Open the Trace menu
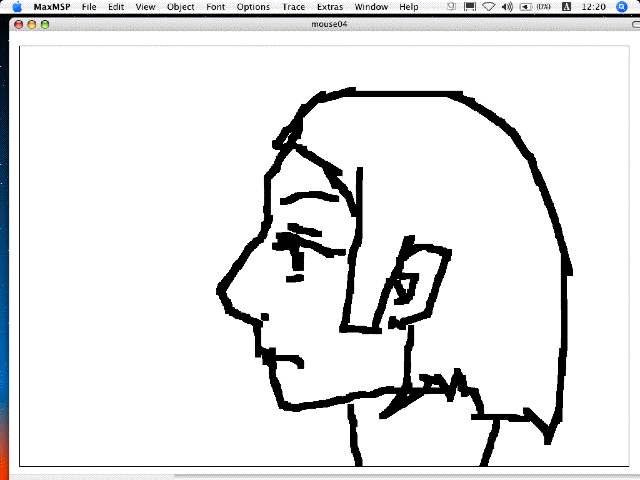640x480 pixels. (x=293, y=7)
